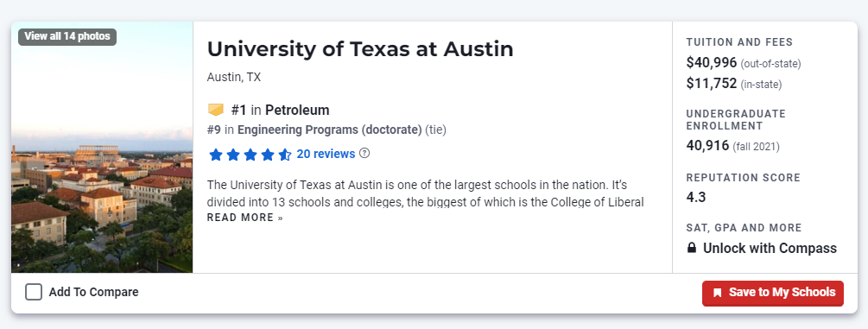Click the Add To Compare label text
Screen dimensions: 868x329
pyautogui.click(x=93, y=292)
